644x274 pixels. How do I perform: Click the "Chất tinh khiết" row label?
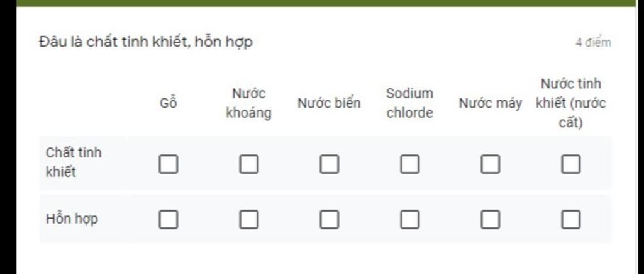73,163
